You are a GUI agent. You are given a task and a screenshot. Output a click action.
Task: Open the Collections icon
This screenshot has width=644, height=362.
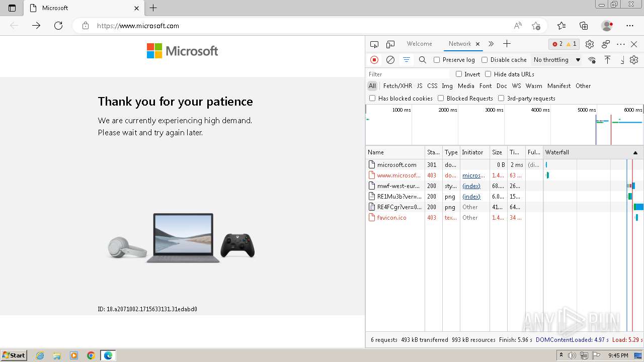[584, 26]
